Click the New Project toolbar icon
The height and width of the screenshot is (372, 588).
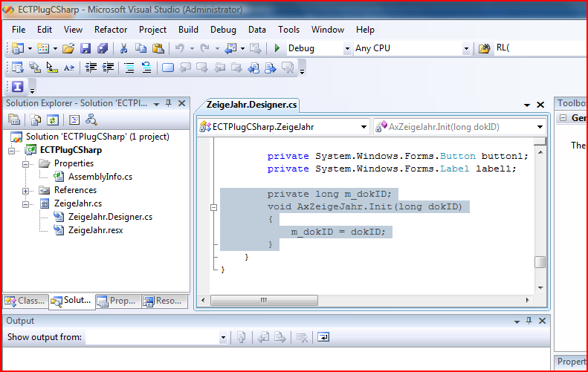(x=18, y=48)
